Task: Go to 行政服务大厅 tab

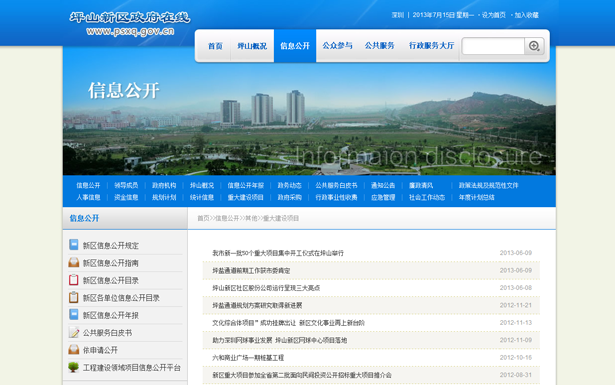Action: tap(431, 46)
